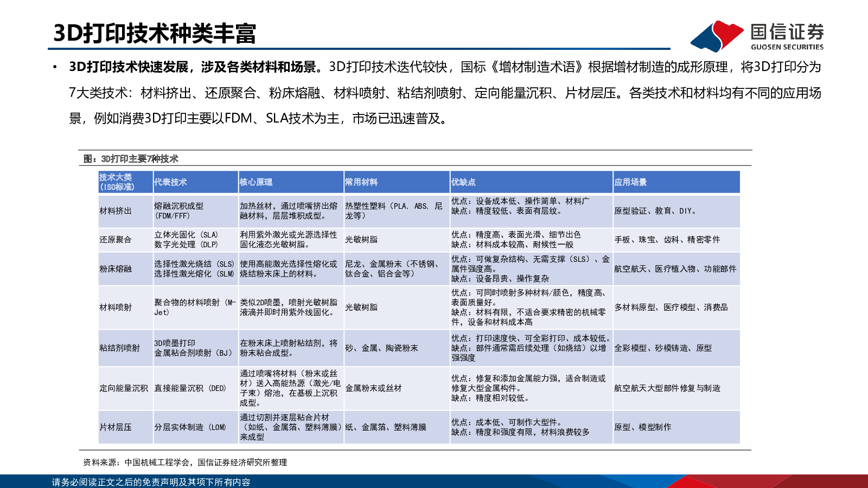Select the 代表技术 column header
Viewport: 868px width, 488px height.
click(x=170, y=182)
